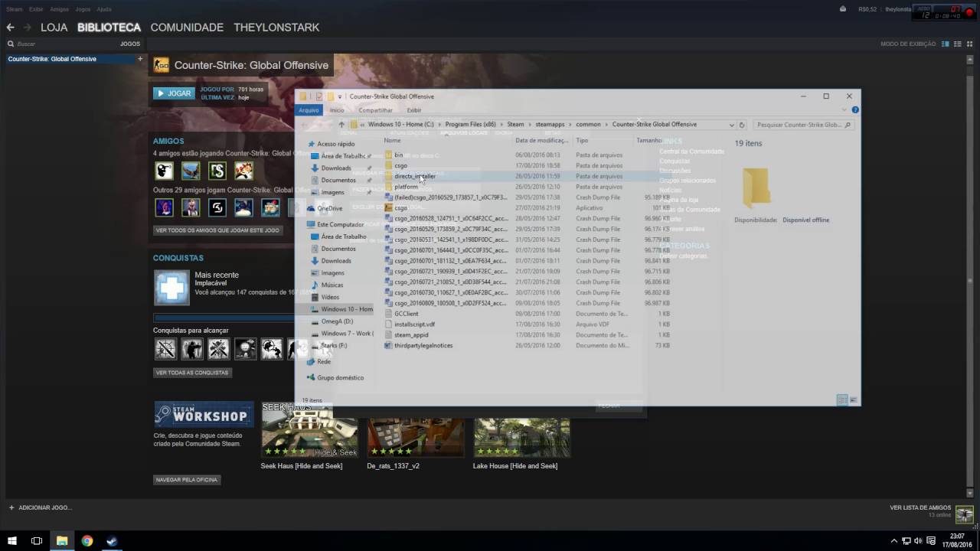Image resolution: width=980 pixels, height=551 pixels.
Task: Open De_rats_1337_v2 workshop thumbnail
Action: click(416, 437)
